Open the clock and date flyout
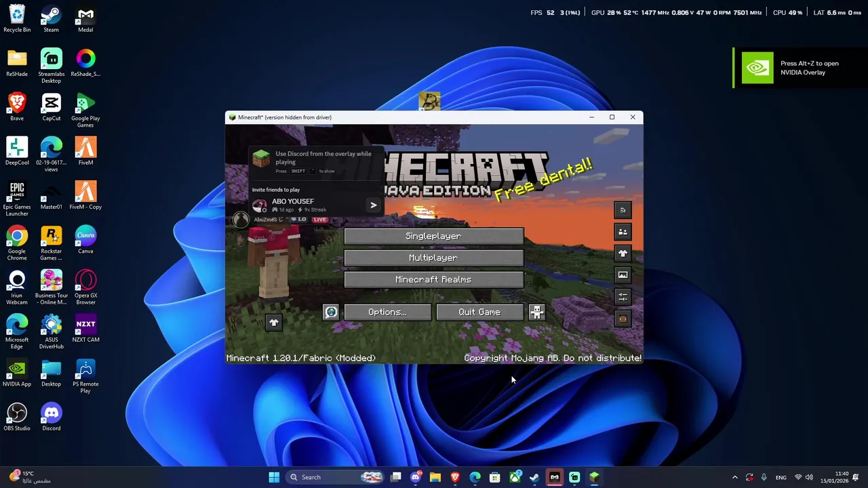This screenshot has height=488, width=868. pyautogui.click(x=835, y=477)
